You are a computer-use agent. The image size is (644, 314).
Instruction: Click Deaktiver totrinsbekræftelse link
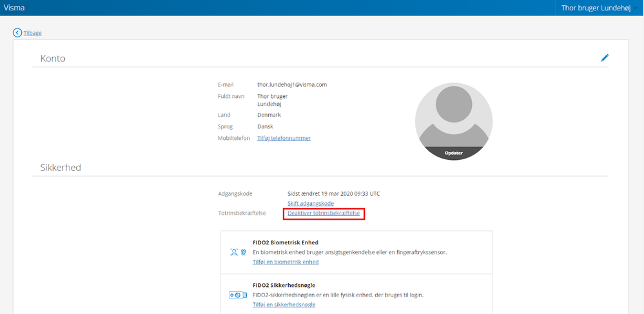click(324, 213)
